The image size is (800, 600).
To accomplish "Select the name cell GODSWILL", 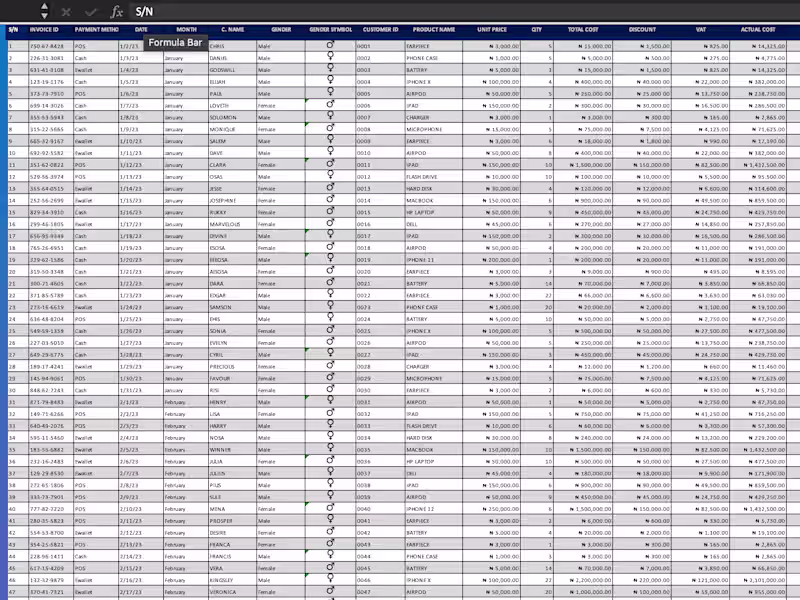I will pyautogui.click(x=233, y=70).
